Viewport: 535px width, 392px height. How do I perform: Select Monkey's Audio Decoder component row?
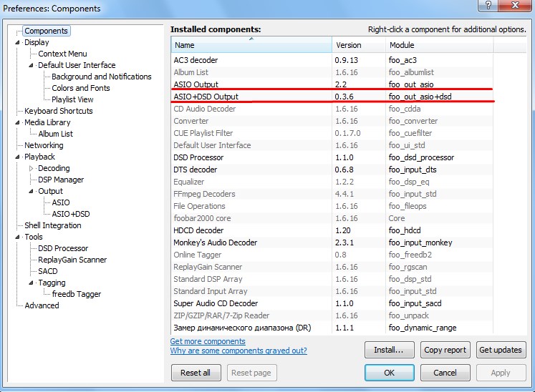pos(332,242)
